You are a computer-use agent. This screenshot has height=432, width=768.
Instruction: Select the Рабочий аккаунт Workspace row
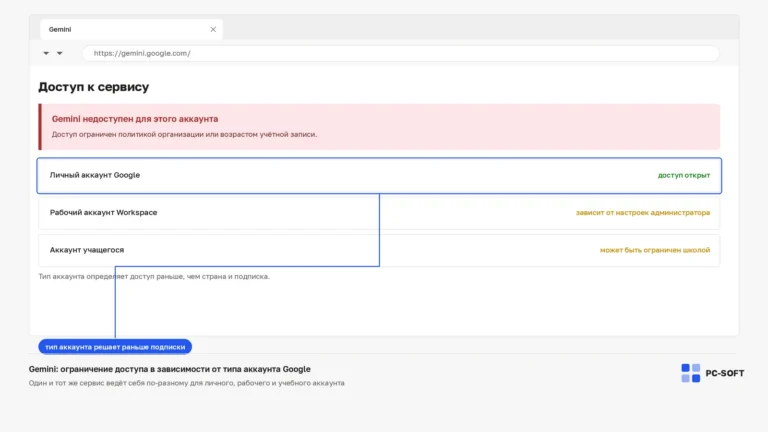tap(379, 213)
